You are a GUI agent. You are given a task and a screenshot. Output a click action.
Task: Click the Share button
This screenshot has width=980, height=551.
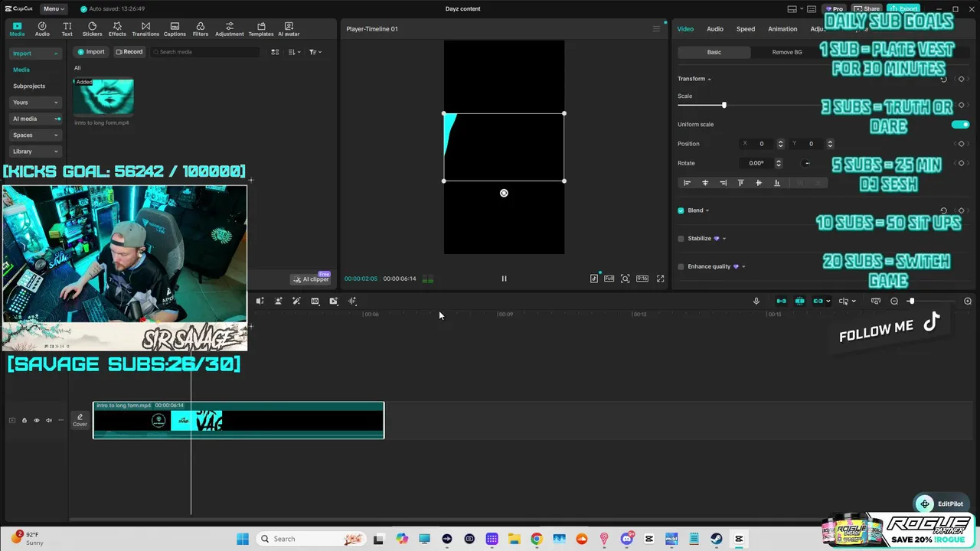coord(867,9)
